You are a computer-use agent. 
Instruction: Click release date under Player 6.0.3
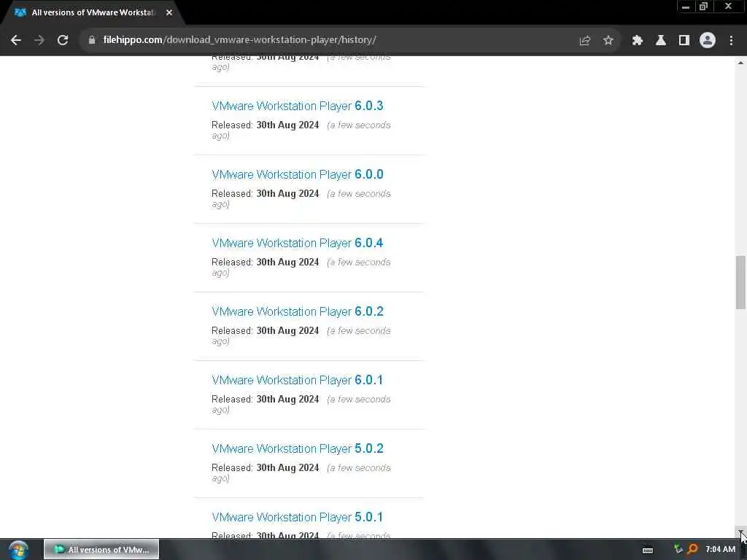click(x=287, y=125)
